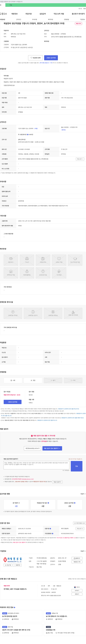Open the 취업지원 main menu
The height and width of the screenshot is (644, 86).
28,14
